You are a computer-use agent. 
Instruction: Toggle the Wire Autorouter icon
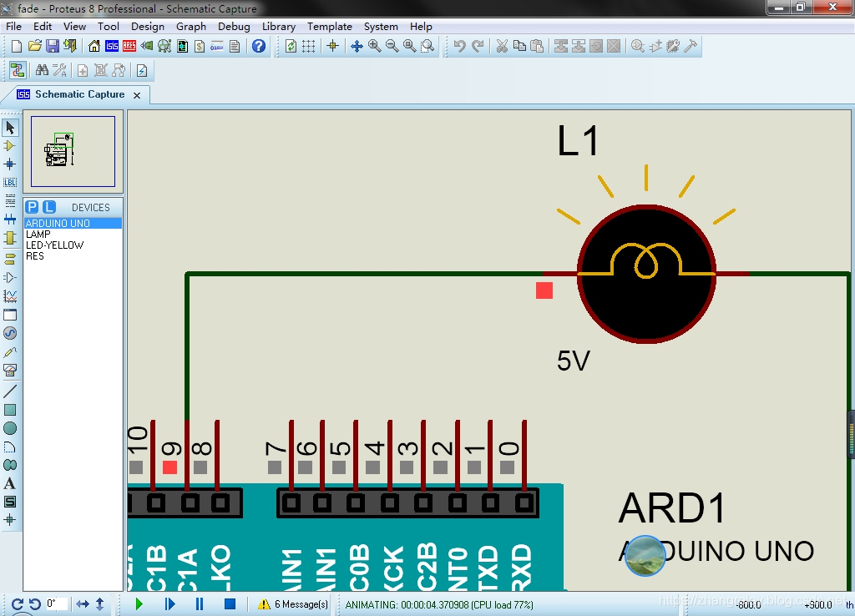click(x=18, y=70)
